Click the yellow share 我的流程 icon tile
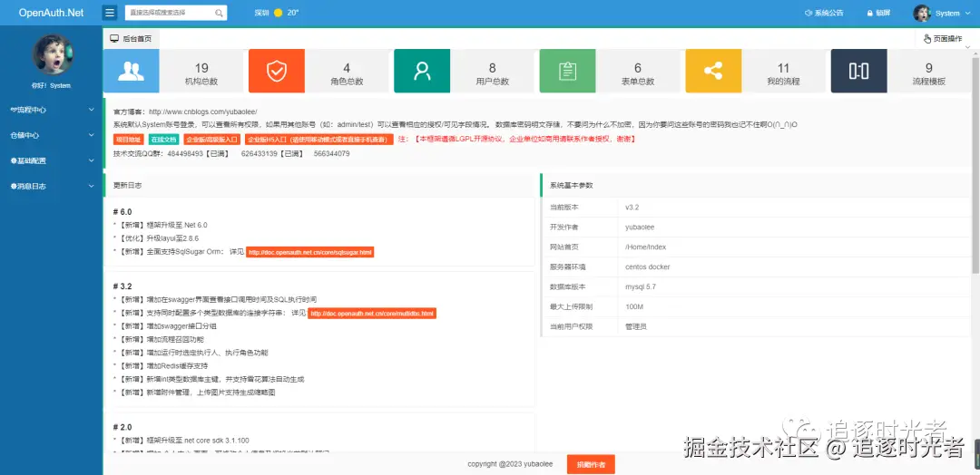Image resolution: width=980 pixels, height=475 pixels. (713, 71)
